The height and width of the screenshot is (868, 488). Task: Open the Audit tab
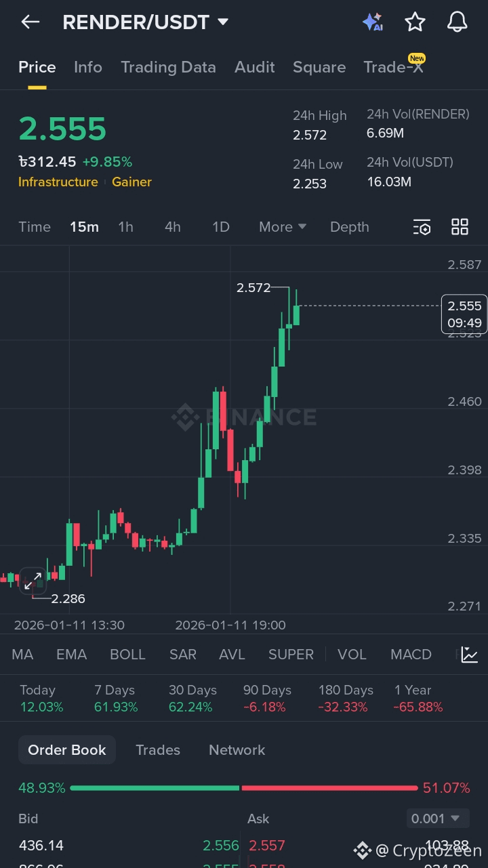[x=255, y=67]
